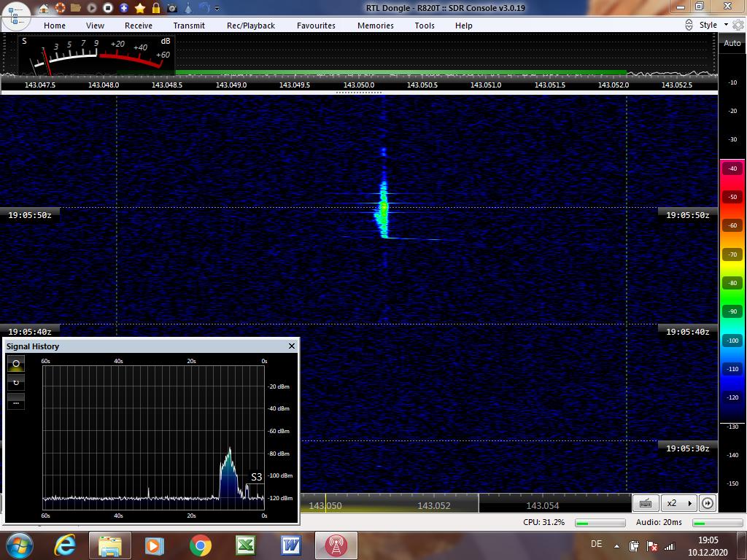
Task: Click the stop icon in quick access toolbar
Action: (x=108, y=7)
